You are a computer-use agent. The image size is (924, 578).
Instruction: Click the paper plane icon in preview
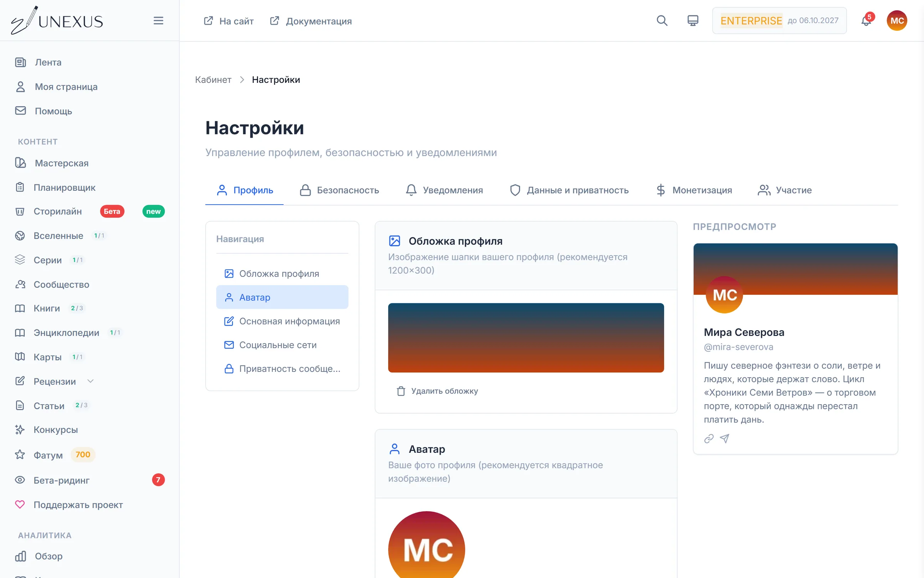click(725, 439)
